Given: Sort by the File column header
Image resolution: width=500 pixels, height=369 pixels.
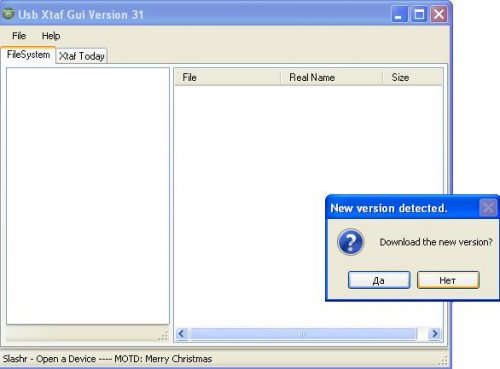Looking at the screenshot, I should click(227, 77).
